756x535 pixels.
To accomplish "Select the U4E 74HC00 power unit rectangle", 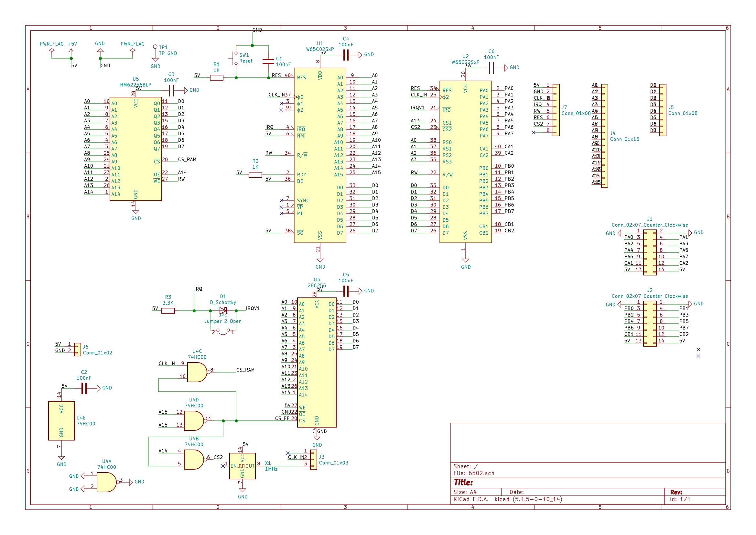I will [61, 421].
